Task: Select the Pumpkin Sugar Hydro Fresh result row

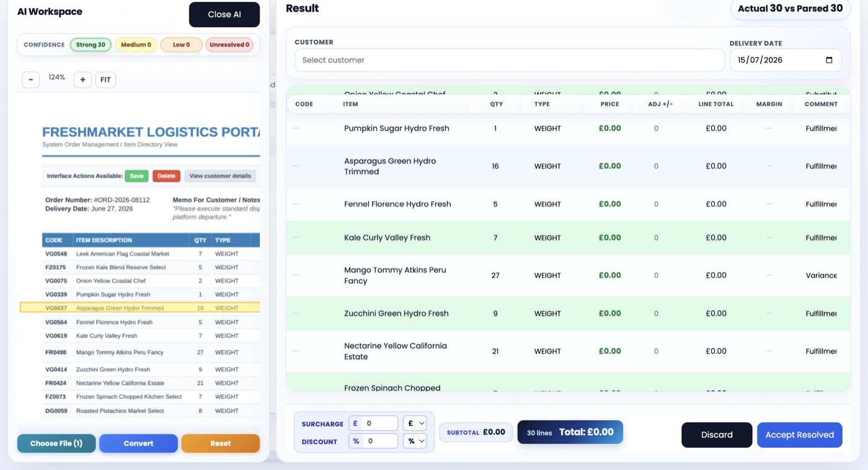Action: (x=568, y=128)
